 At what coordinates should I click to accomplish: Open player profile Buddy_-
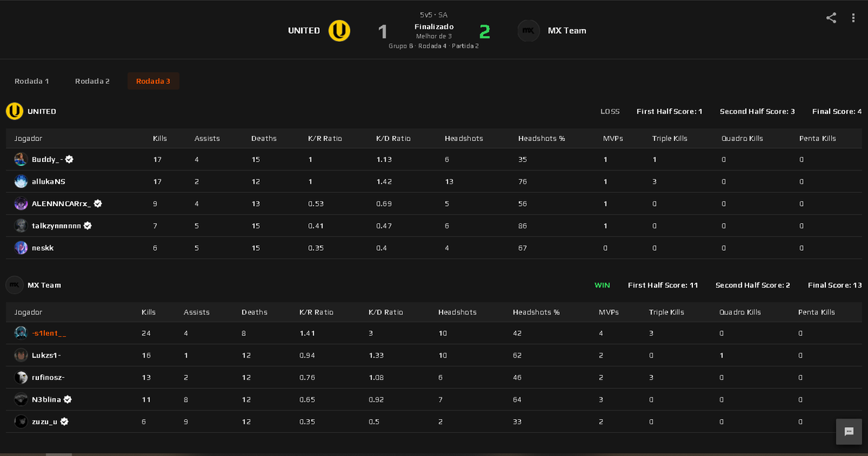[48, 159]
